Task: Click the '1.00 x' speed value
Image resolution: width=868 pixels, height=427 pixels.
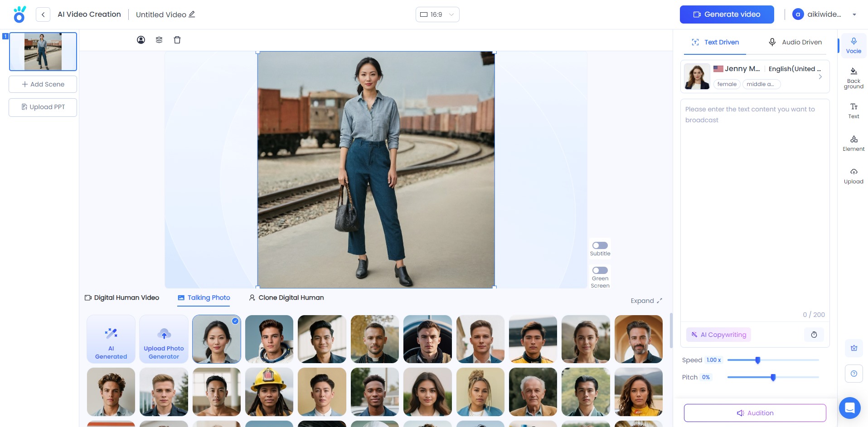Action: 713,360
